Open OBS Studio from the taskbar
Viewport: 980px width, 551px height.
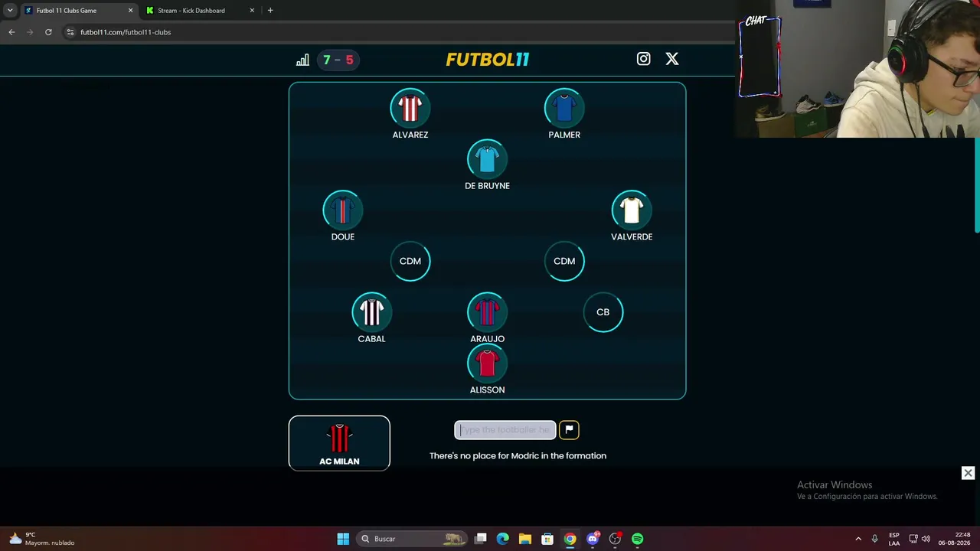615,539
